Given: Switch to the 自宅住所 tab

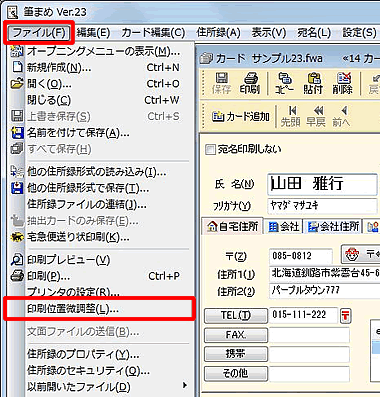Looking at the screenshot, I should (x=233, y=227).
